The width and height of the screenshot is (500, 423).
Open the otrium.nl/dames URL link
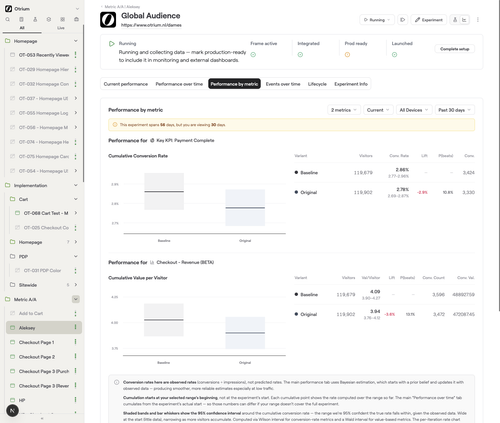click(x=151, y=25)
